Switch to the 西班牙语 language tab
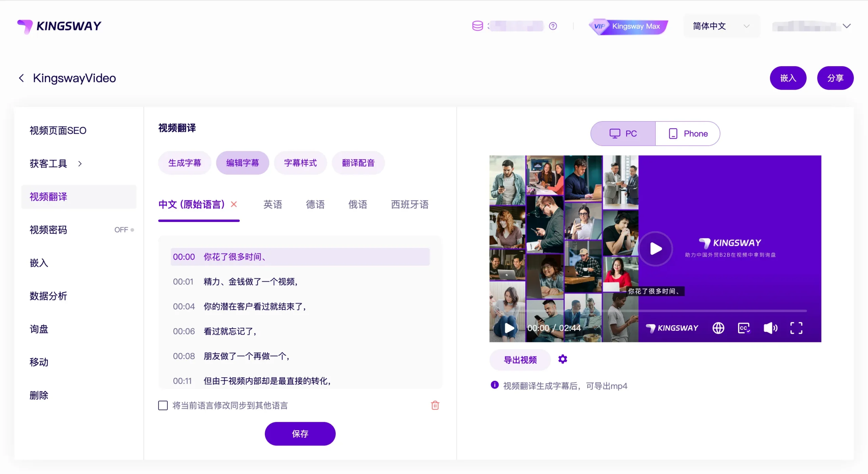The height and width of the screenshot is (474, 868). point(410,204)
